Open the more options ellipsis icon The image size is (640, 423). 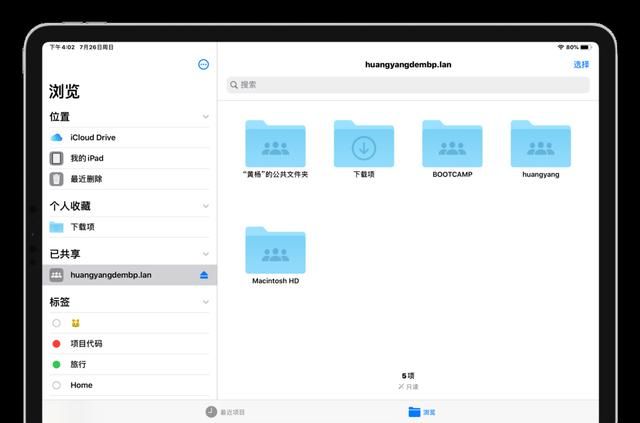coord(203,65)
